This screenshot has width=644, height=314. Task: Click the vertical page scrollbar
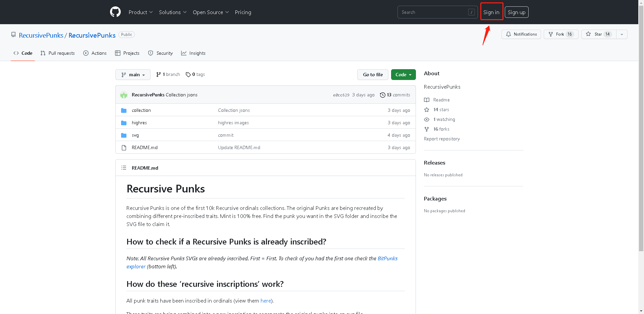(641, 128)
